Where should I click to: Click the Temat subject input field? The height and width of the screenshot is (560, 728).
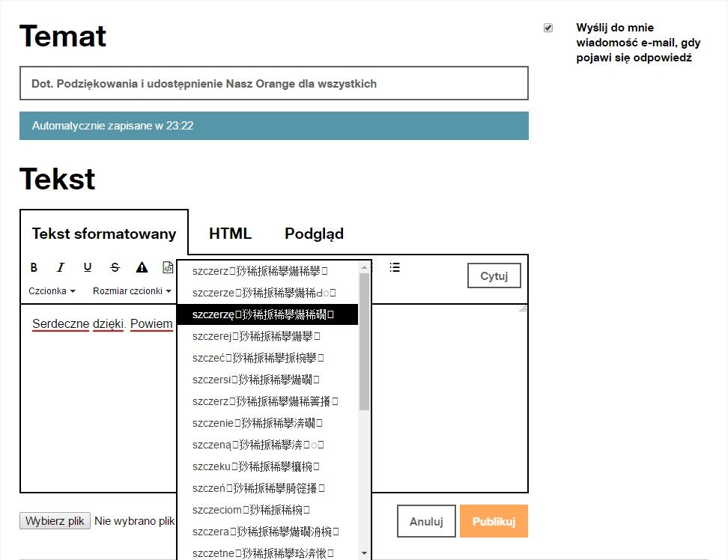coord(273,83)
